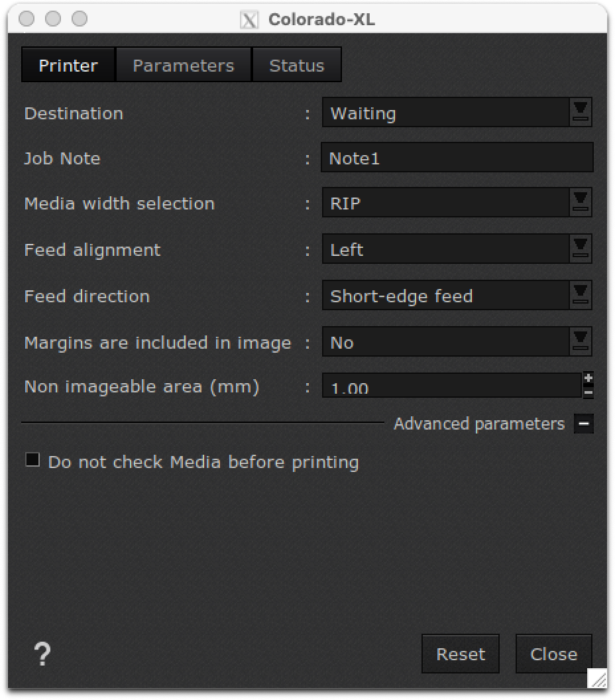Click the leftmost gray title bar window button
This screenshot has width=615, height=700.
[x=27, y=19]
